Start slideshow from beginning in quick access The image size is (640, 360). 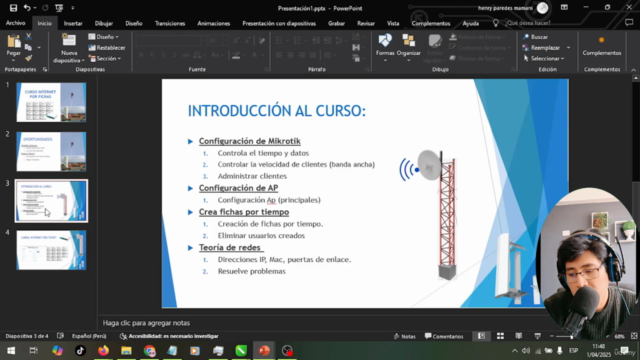click(x=59, y=8)
